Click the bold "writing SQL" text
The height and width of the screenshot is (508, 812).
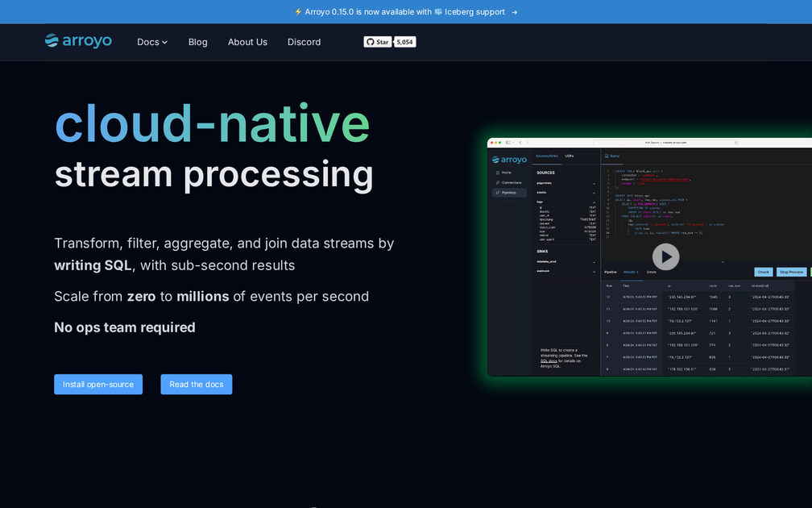pyautogui.click(x=93, y=265)
